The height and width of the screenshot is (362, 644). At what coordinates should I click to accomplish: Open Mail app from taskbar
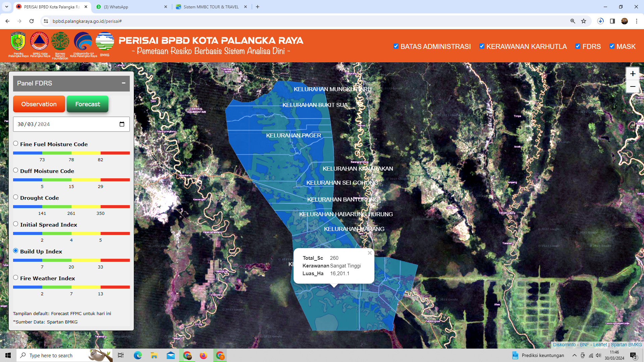(171, 355)
